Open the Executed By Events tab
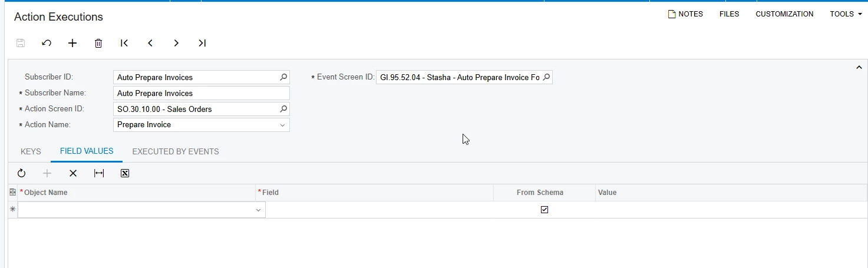The width and height of the screenshot is (868, 268). [x=176, y=151]
